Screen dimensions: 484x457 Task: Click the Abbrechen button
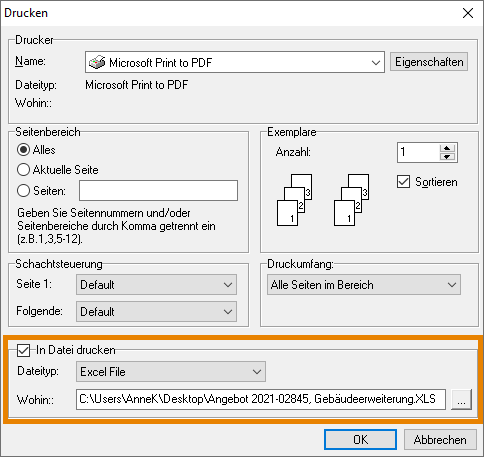[440, 440]
